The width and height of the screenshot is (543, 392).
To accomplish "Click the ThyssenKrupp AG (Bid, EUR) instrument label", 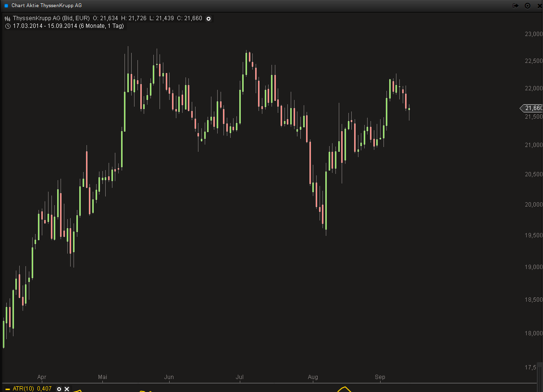I will (51, 19).
